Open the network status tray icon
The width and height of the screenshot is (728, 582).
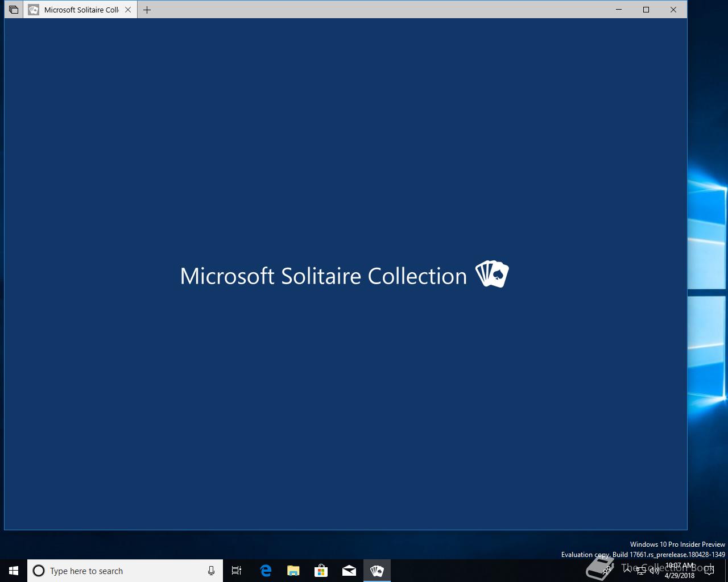(641, 571)
